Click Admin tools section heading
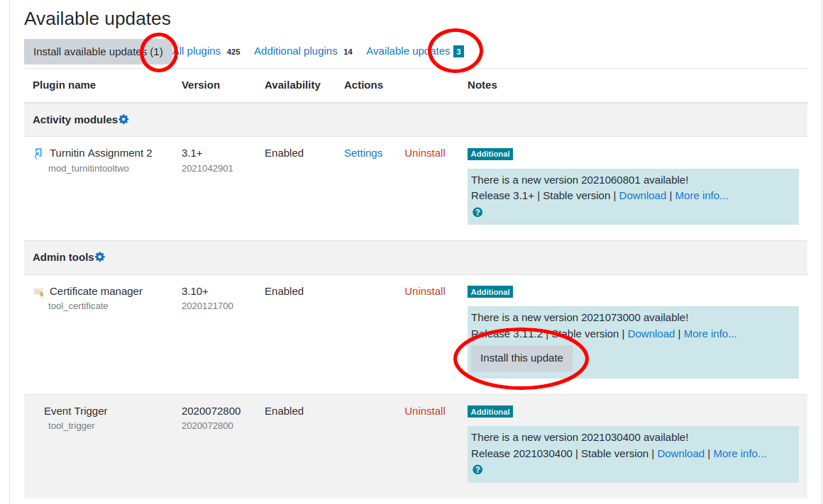Image resolution: width=823 pixels, height=504 pixels. pyautogui.click(x=63, y=257)
